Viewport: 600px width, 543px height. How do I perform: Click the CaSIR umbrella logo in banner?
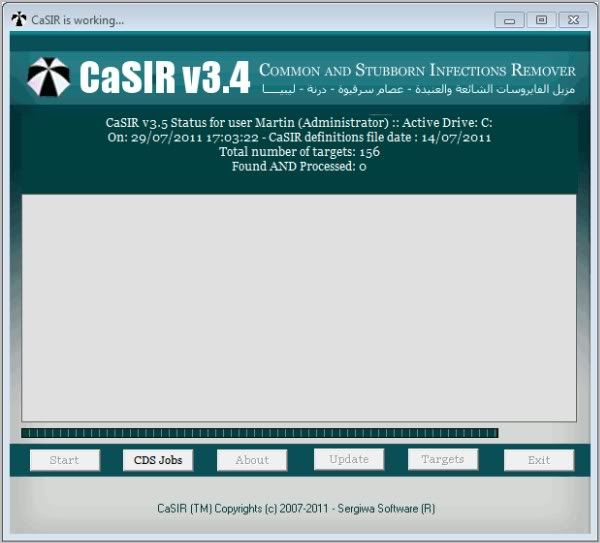click(x=48, y=77)
